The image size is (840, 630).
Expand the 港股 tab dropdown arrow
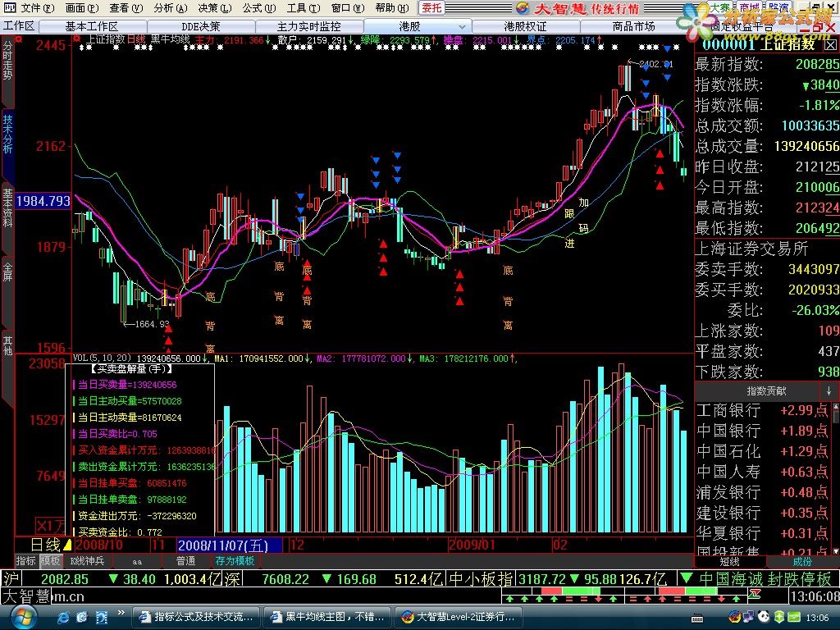coord(462,26)
